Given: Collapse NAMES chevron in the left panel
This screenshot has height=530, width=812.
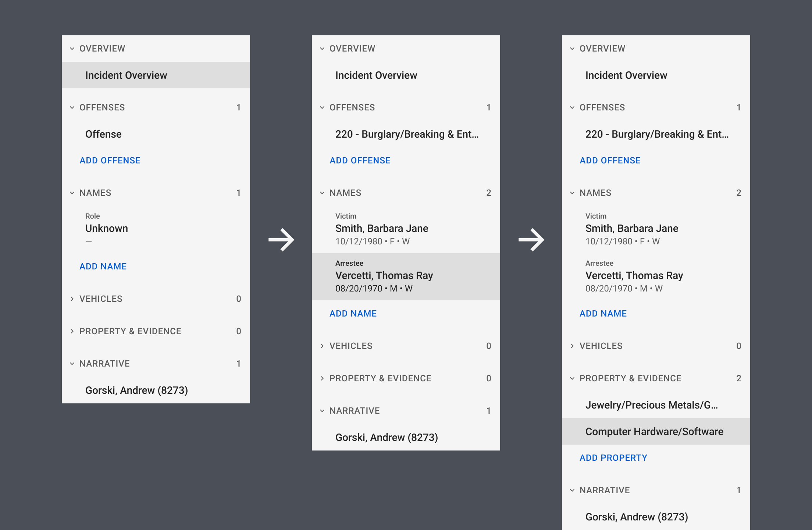Looking at the screenshot, I should tap(72, 193).
